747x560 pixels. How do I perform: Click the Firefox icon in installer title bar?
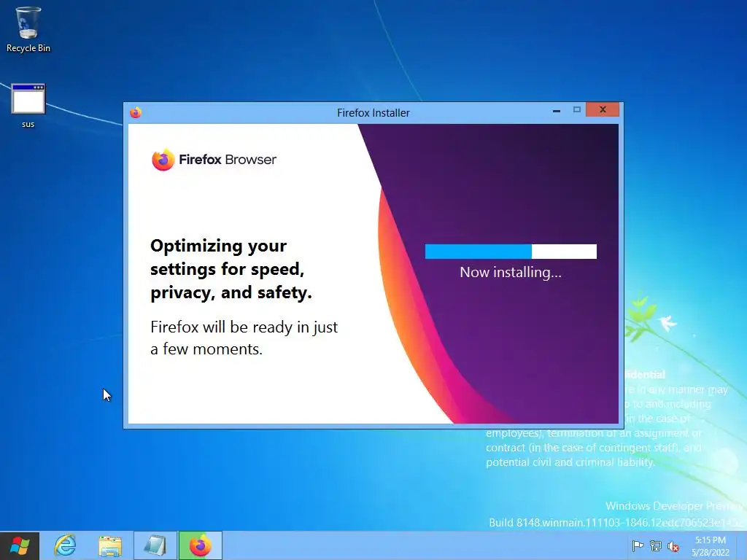136,112
